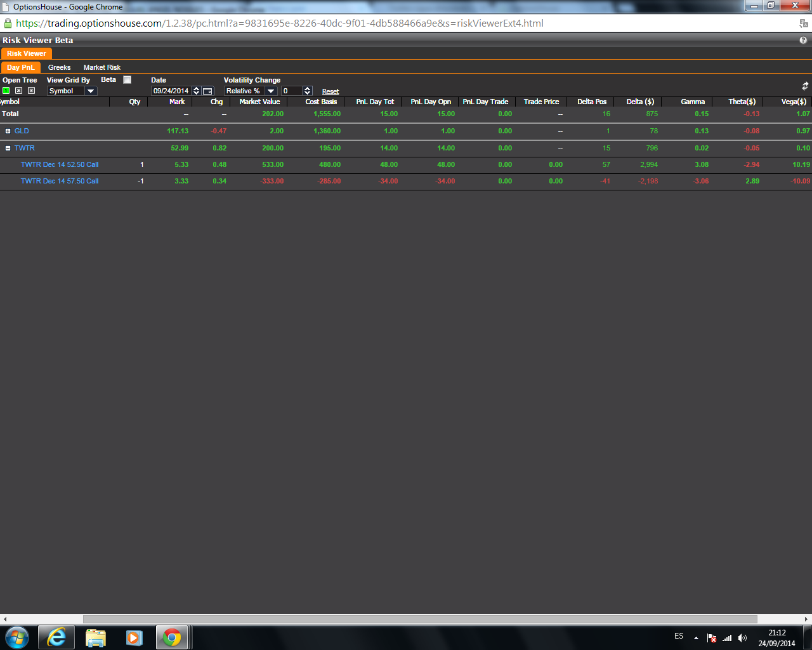Select Google Chrome taskbar icon
This screenshot has width=812, height=650.
click(x=172, y=637)
